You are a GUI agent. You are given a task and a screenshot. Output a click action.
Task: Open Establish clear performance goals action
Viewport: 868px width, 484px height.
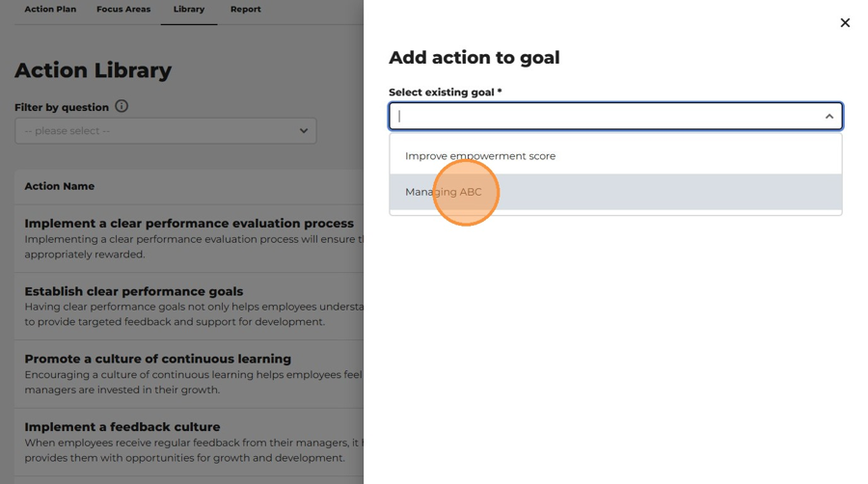coord(133,291)
